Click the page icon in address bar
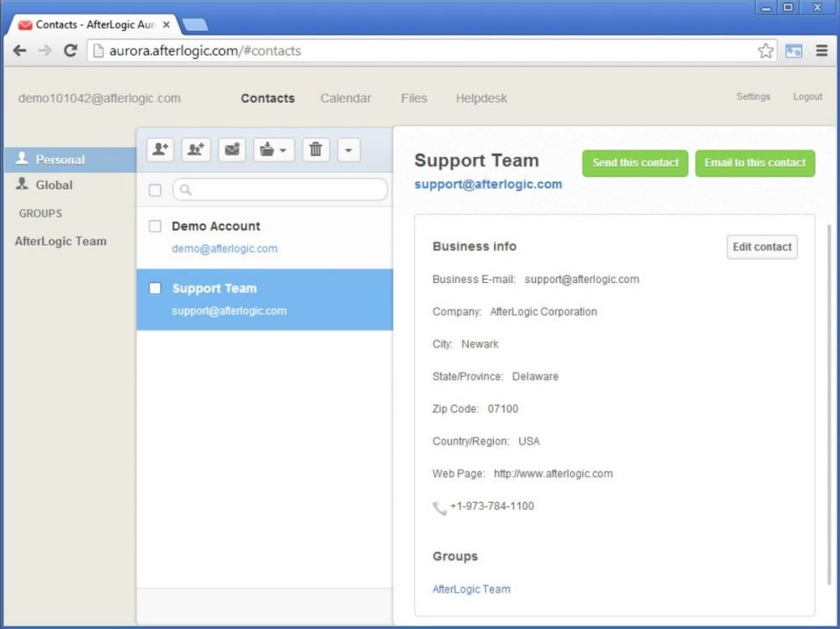 coord(98,50)
